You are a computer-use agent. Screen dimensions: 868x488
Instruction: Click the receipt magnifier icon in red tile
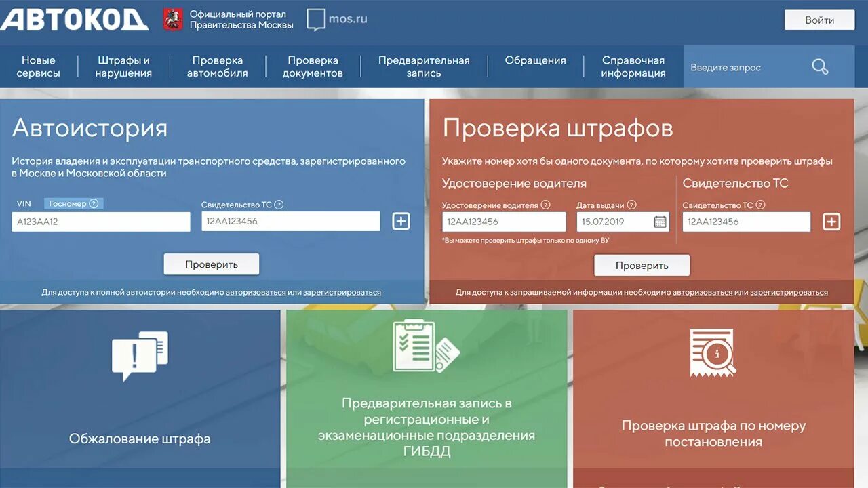(x=713, y=353)
